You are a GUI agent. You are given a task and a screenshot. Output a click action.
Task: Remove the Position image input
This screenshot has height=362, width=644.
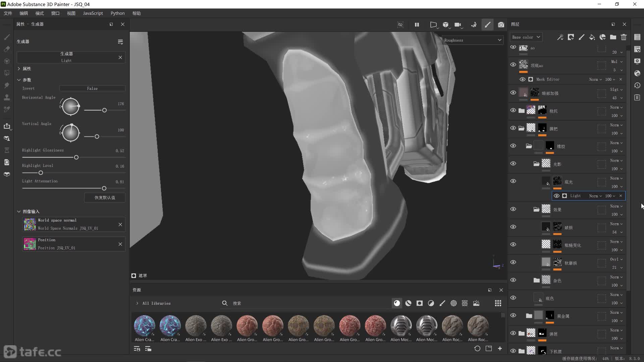click(x=120, y=244)
